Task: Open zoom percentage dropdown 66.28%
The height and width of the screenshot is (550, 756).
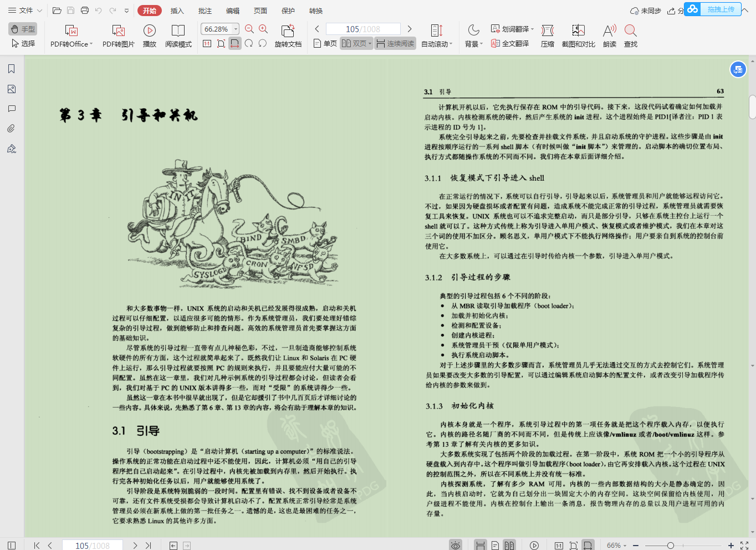Action: (236, 29)
